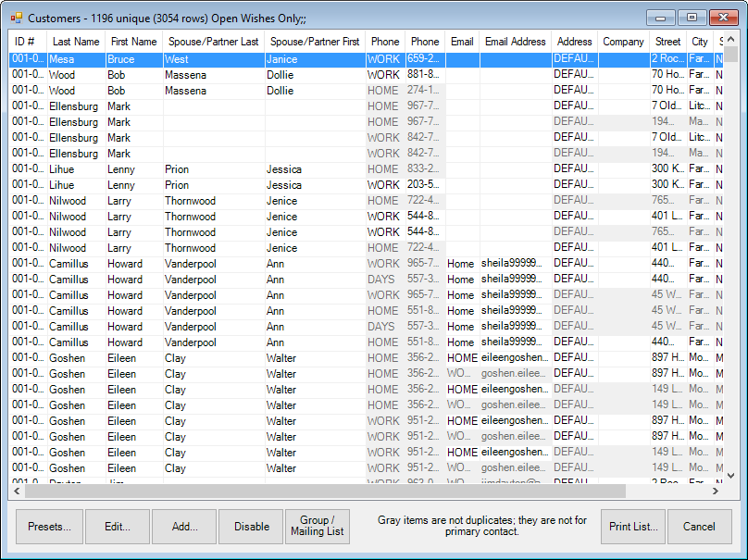Click the Print List... button
Image resolution: width=748 pixels, height=560 pixels.
coord(633,527)
